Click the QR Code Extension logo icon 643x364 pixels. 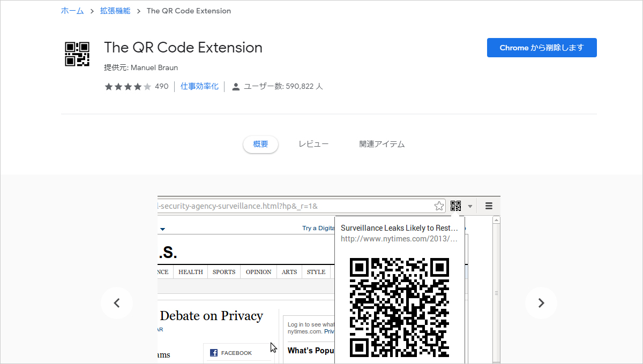(x=77, y=54)
